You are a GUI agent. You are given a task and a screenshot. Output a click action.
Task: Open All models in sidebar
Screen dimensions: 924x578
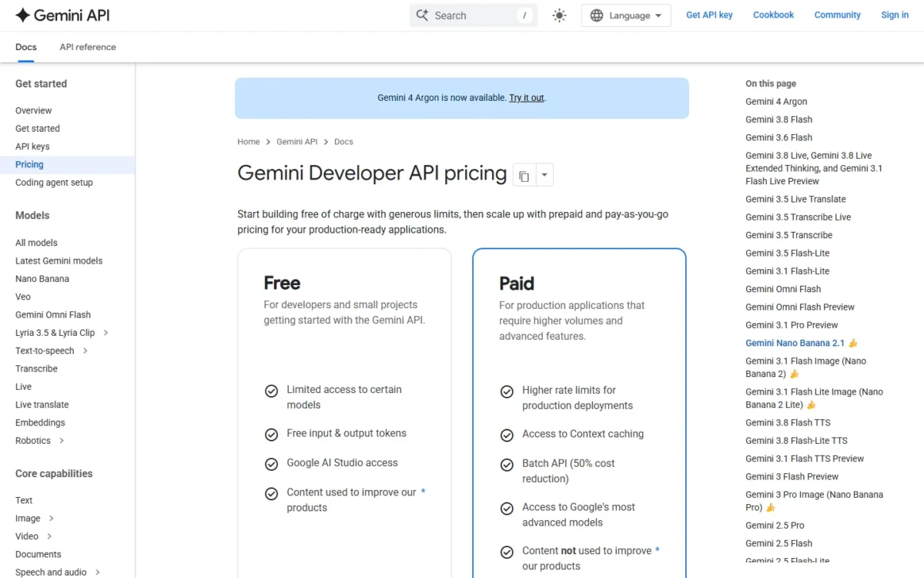(36, 243)
